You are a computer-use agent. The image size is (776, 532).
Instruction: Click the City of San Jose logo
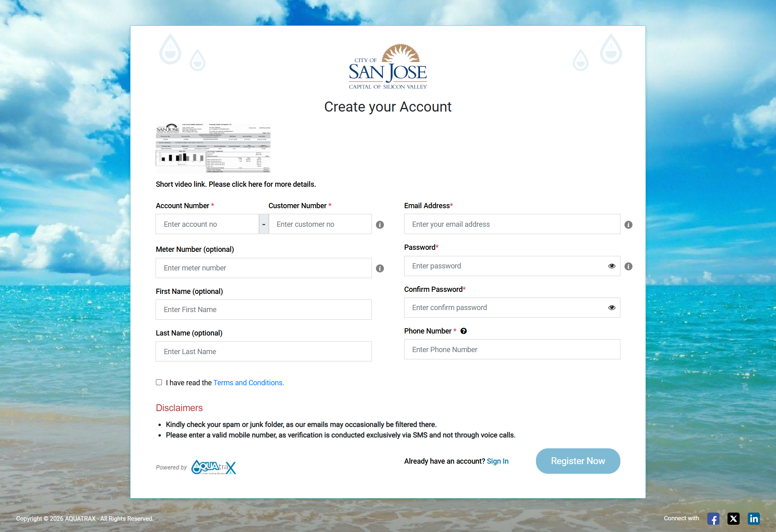tap(388, 66)
